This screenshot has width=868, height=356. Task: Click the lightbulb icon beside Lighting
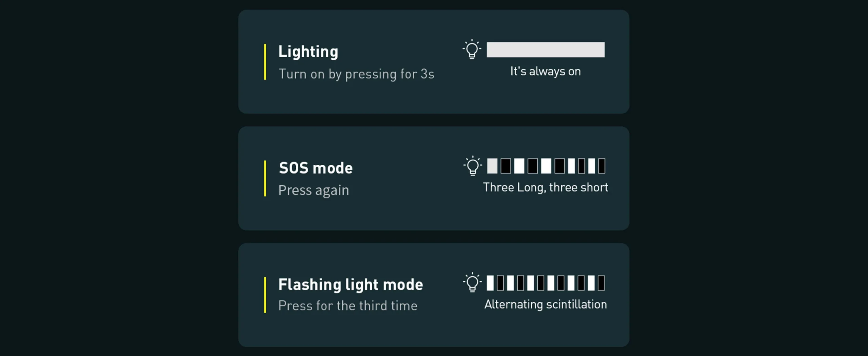click(472, 50)
